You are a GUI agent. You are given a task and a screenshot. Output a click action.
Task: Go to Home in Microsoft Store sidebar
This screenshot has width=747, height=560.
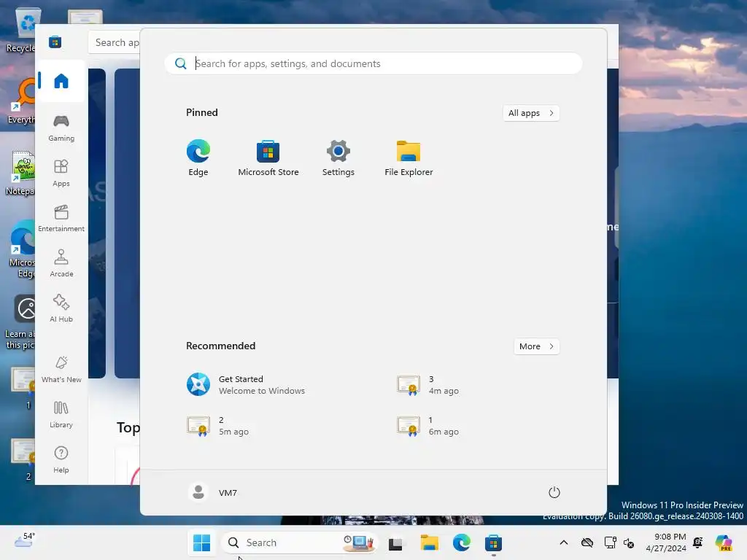tap(61, 81)
